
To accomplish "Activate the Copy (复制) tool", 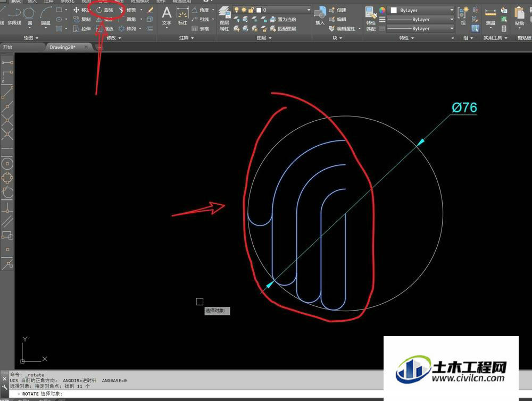I will pos(82,19).
